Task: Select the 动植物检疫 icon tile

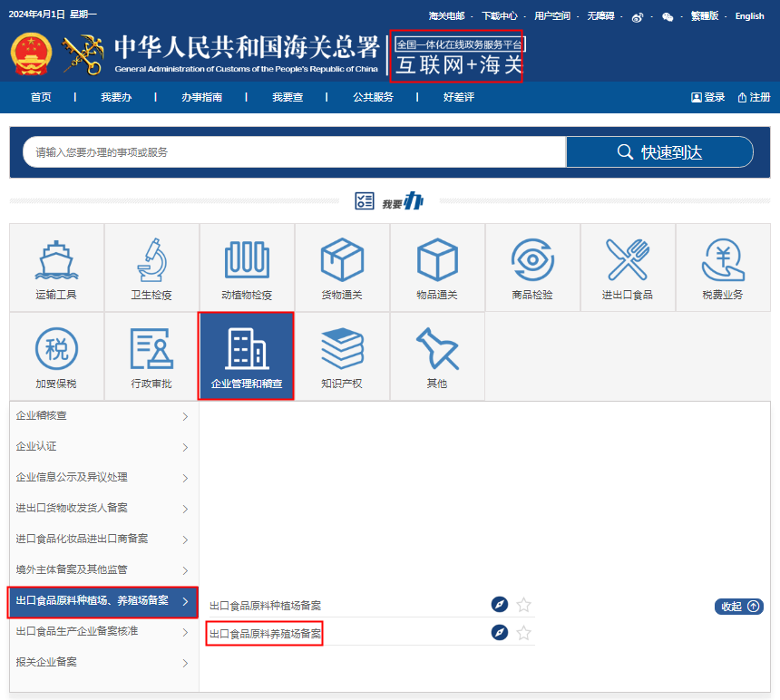Action: click(247, 267)
